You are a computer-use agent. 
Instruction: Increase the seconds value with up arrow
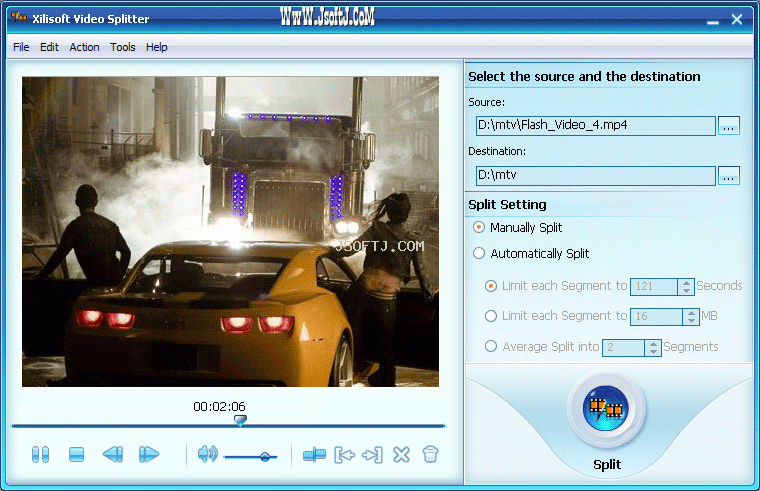(686, 283)
